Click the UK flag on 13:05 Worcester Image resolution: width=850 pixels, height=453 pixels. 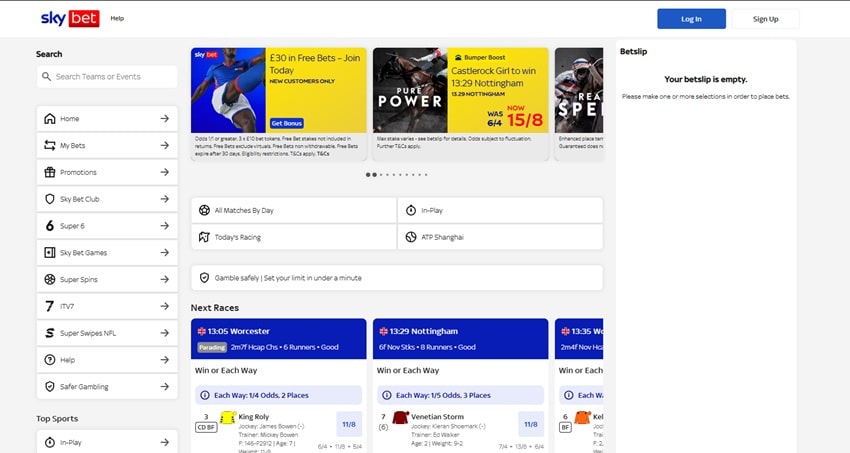click(x=202, y=331)
